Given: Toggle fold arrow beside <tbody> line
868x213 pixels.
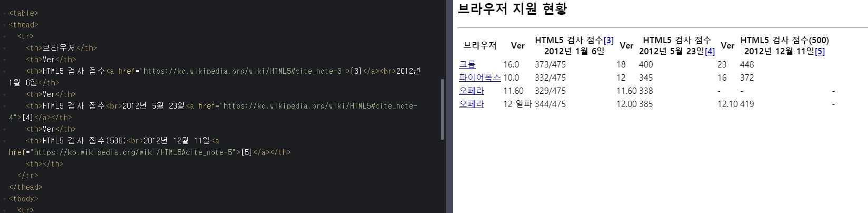Looking at the screenshot, I should (4, 199).
